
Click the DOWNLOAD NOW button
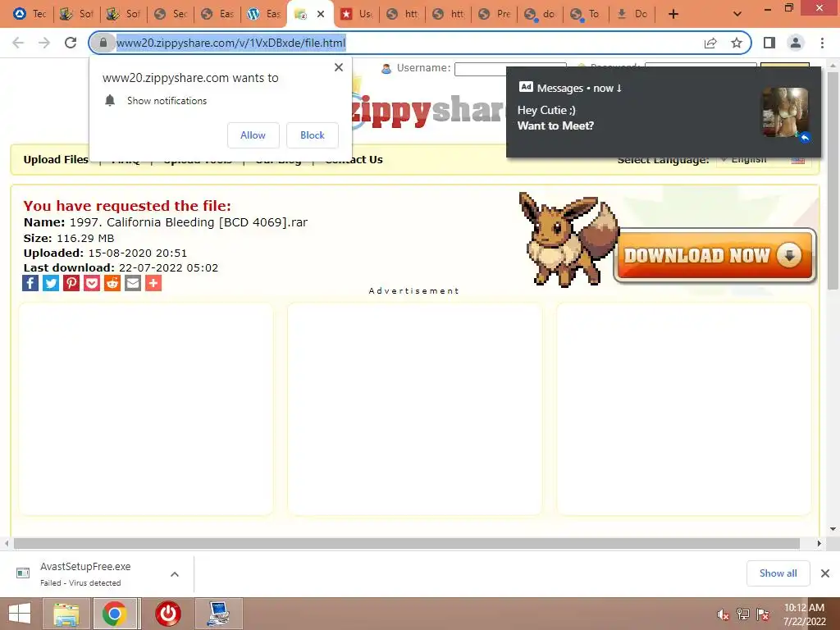click(x=714, y=256)
